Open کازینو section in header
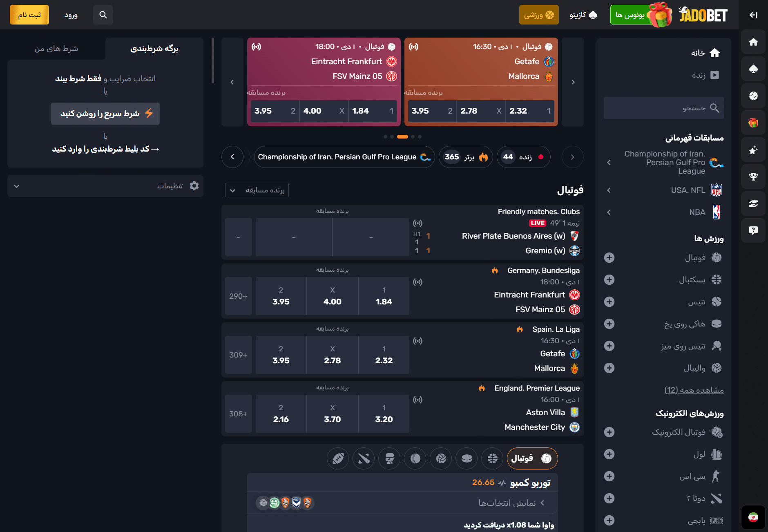 coord(584,15)
